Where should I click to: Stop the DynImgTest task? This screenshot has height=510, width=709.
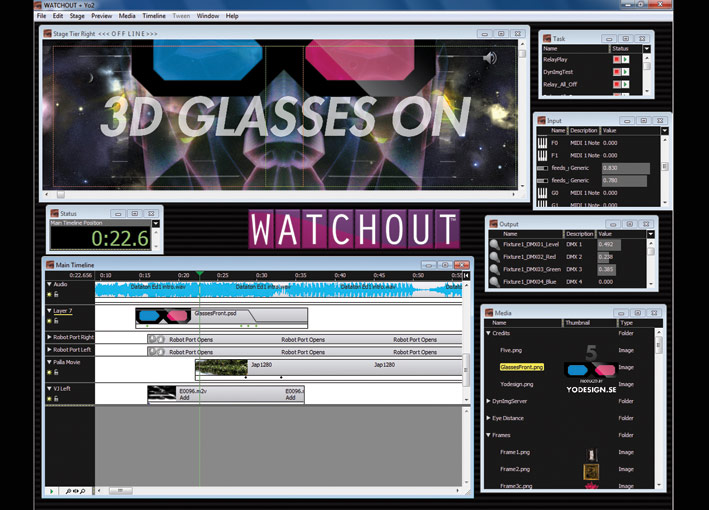coord(616,72)
